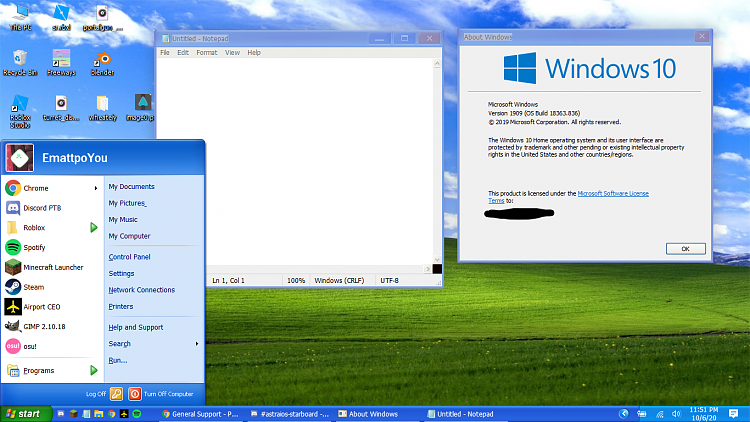Open Control Panel from the Start menu

coord(129,257)
